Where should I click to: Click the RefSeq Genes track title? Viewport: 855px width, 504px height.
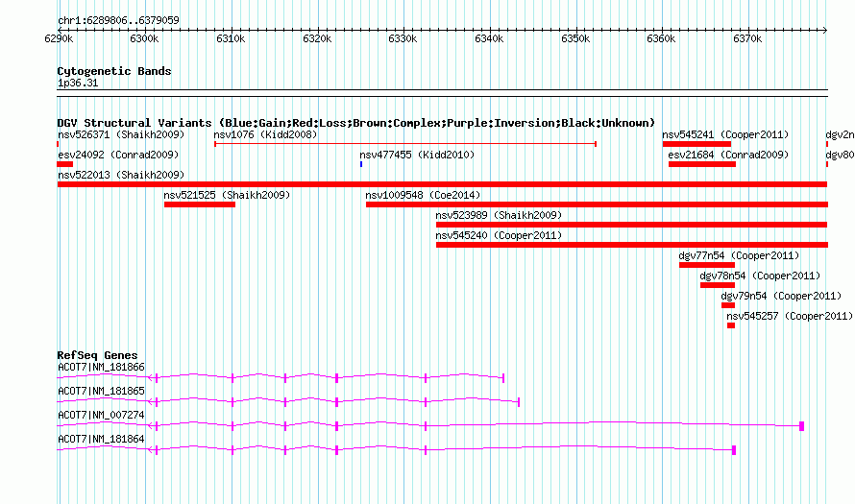point(97,354)
